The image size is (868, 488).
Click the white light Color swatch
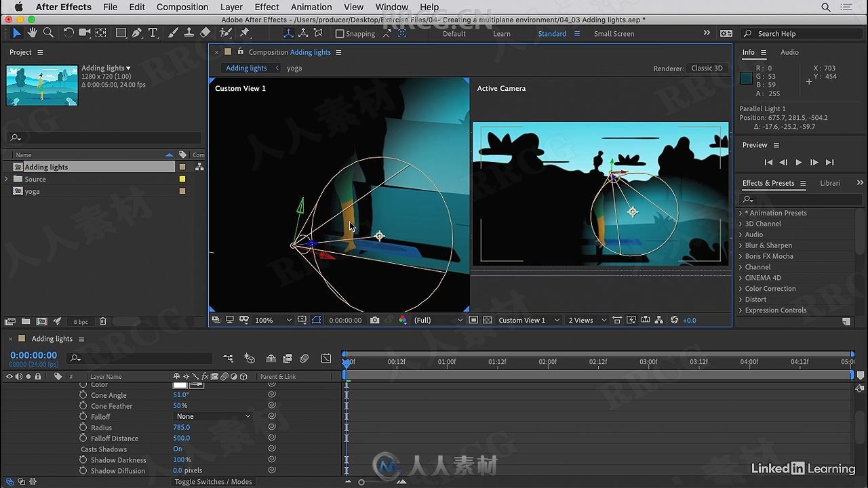click(x=180, y=384)
